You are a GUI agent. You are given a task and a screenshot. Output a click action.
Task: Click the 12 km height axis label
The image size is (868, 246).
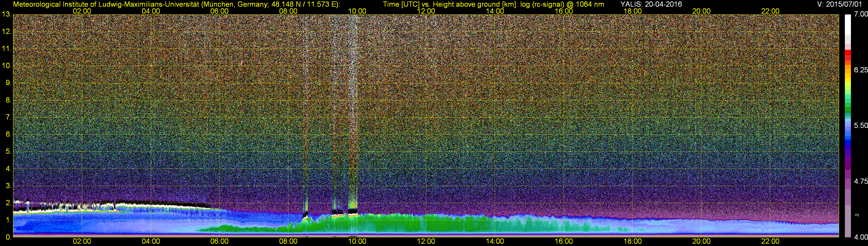tap(6, 32)
